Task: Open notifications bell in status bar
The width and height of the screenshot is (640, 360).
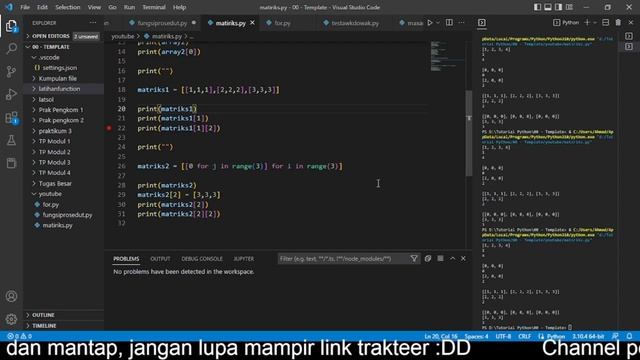Action: click(629, 336)
